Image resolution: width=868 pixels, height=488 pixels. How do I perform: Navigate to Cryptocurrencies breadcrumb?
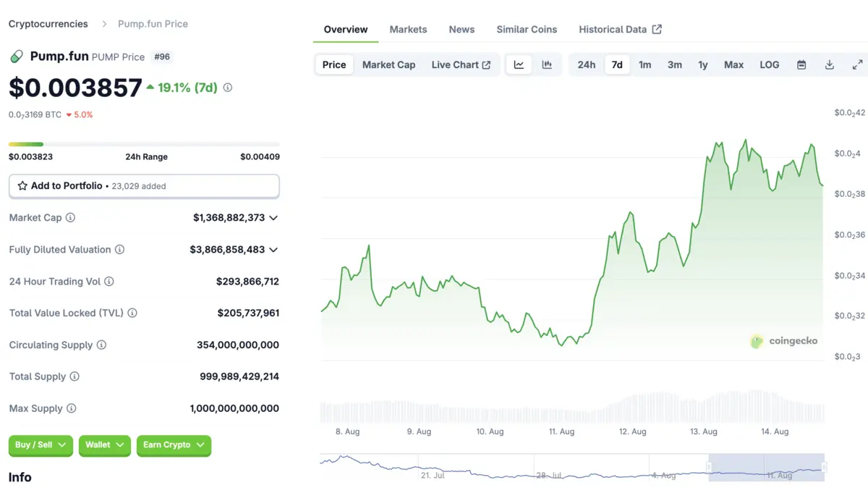[x=48, y=24]
